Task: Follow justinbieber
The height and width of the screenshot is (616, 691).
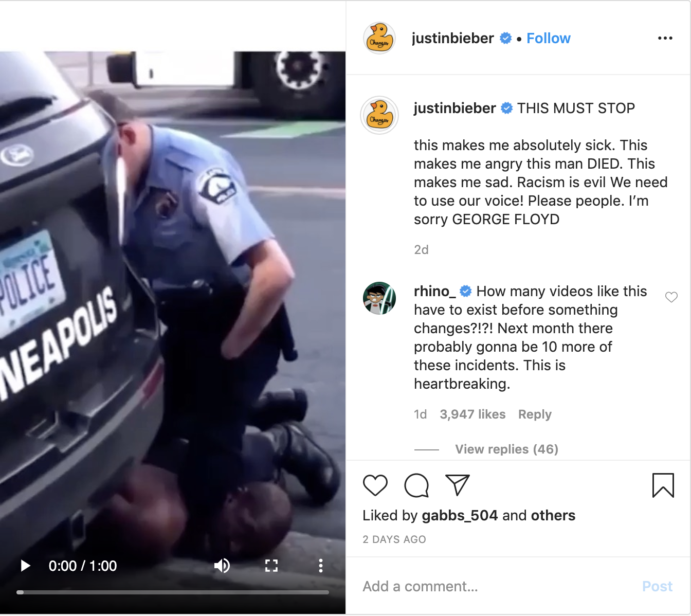Action: click(x=549, y=39)
